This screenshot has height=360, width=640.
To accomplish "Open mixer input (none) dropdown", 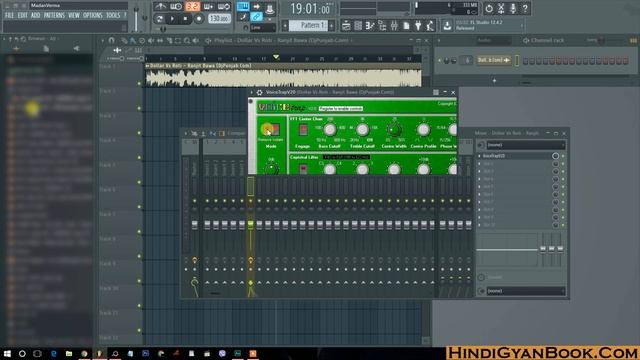I will [x=526, y=145].
